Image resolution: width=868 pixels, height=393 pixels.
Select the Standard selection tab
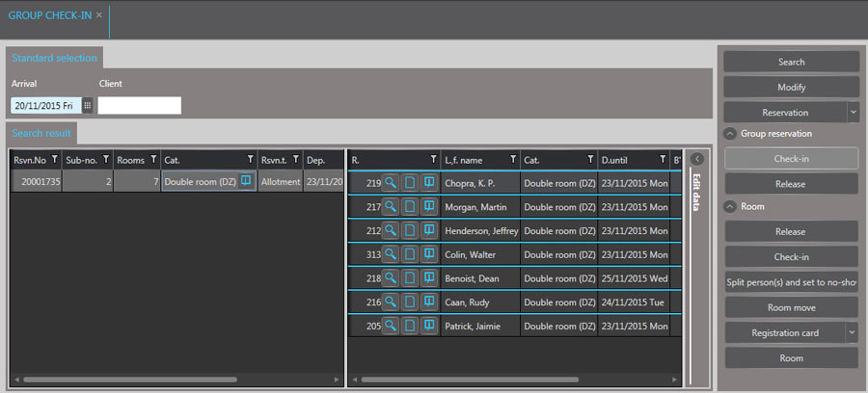tap(54, 58)
